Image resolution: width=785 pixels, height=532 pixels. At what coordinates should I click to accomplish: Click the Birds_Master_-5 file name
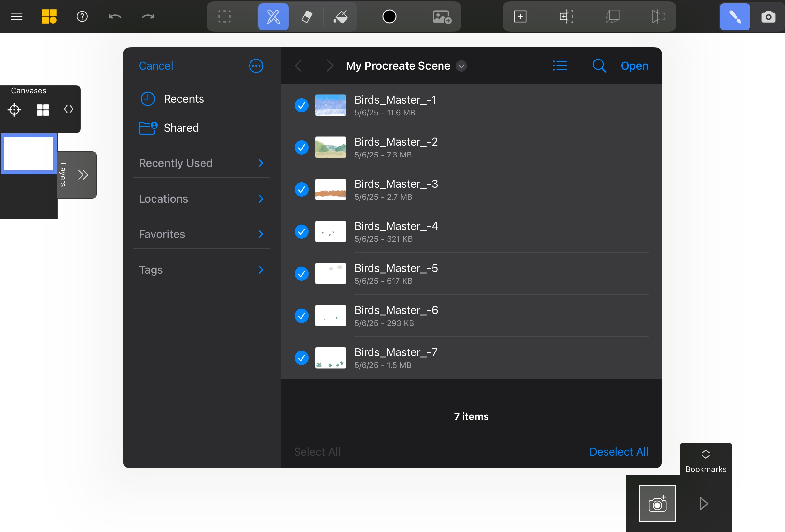pos(396,268)
